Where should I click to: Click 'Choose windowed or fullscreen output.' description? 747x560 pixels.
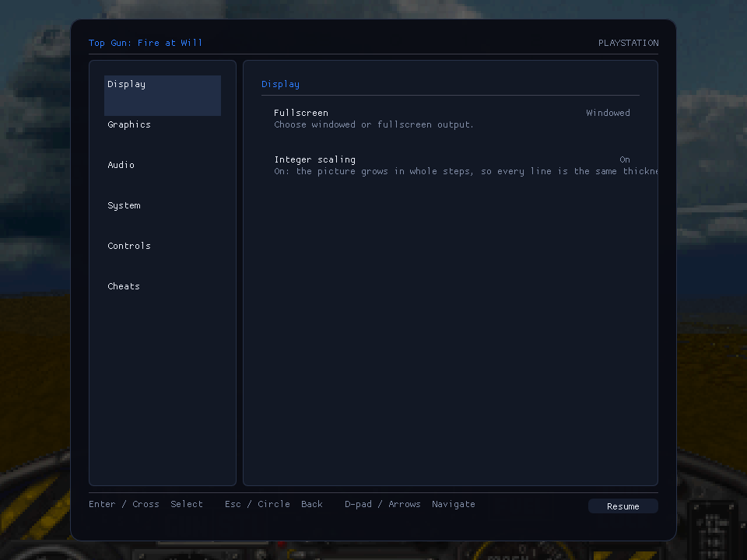point(374,124)
